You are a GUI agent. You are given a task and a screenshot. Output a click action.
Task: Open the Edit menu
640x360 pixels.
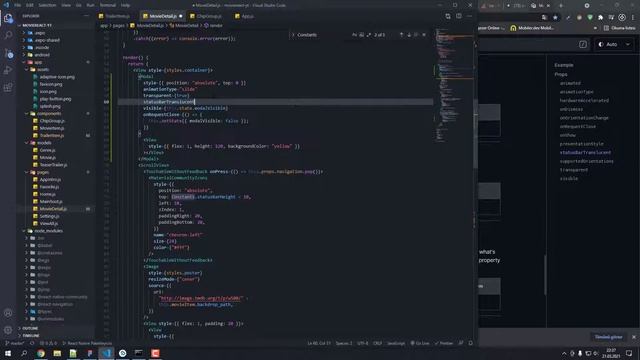click(x=30, y=5)
